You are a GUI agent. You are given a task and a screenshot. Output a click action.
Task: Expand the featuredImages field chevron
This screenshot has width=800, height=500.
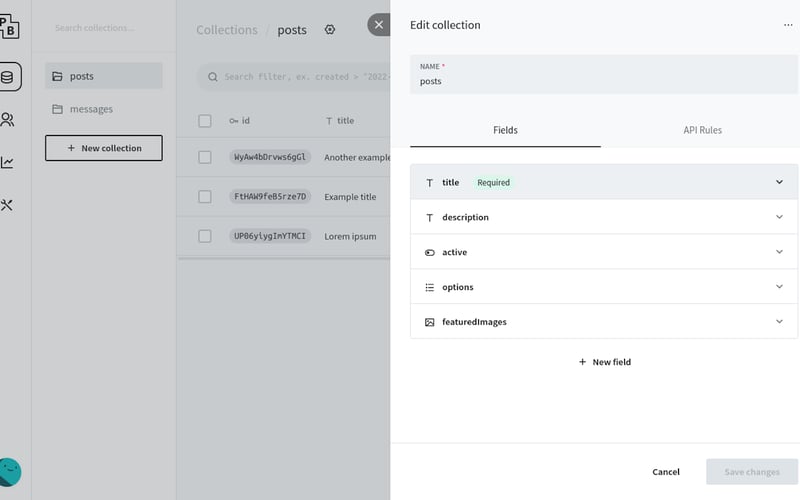coord(779,321)
